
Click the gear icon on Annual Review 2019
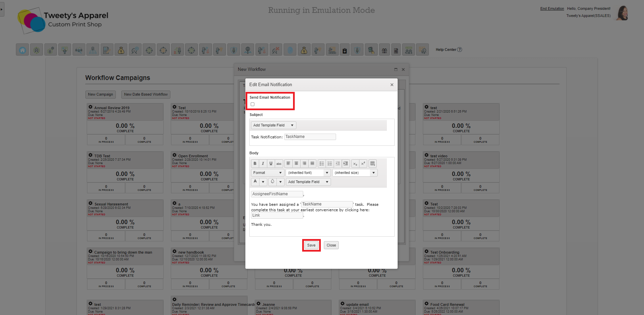pyautogui.click(x=90, y=107)
